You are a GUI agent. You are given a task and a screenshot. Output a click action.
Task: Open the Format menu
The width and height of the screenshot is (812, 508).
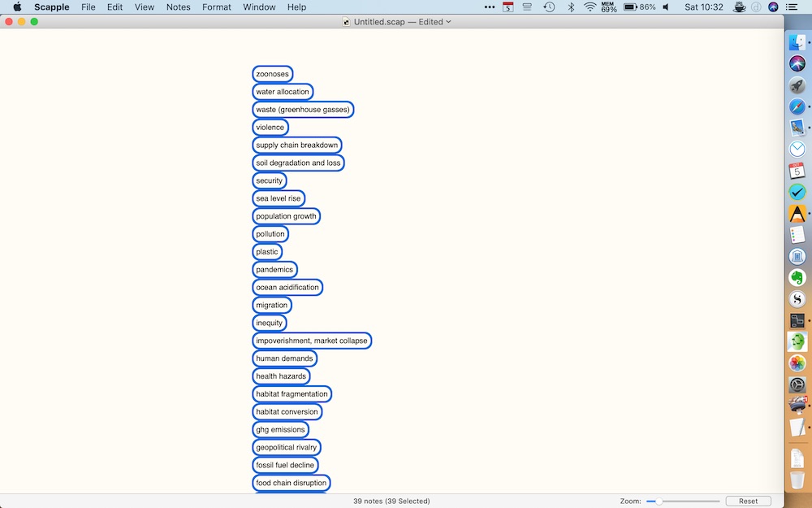pyautogui.click(x=216, y=7)
